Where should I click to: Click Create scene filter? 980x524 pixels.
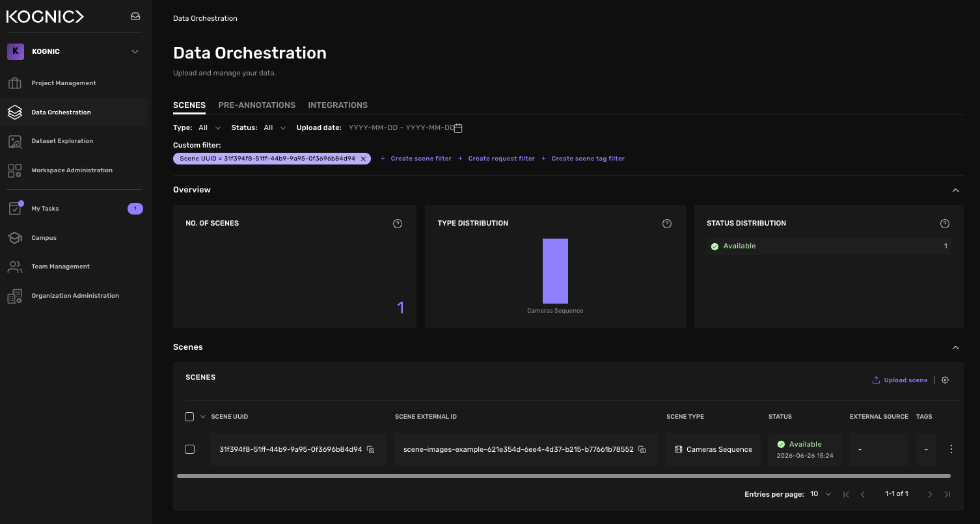[x=416, y=159]
